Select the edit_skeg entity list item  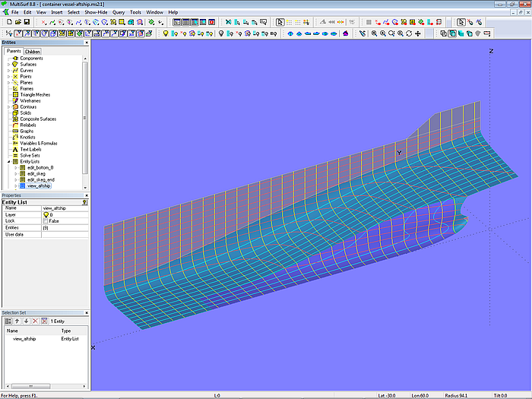point(36,173)
